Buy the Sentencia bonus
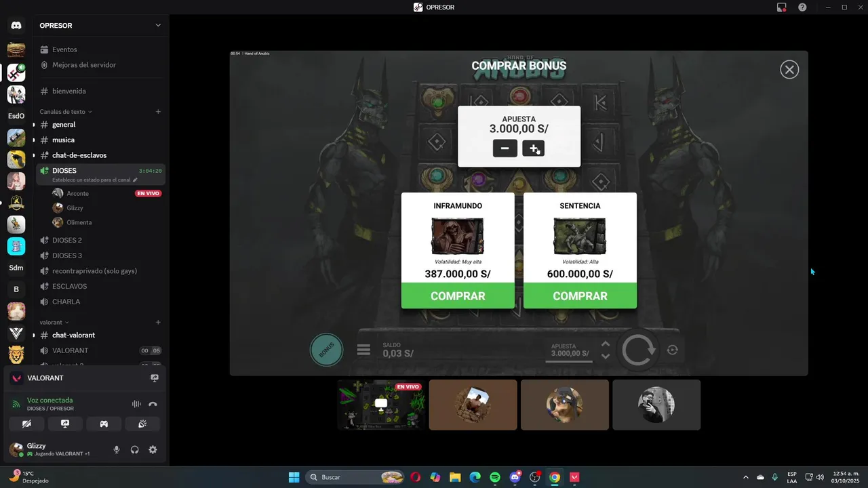The height and width of the screenshot is (488, 868). point(580,296)
